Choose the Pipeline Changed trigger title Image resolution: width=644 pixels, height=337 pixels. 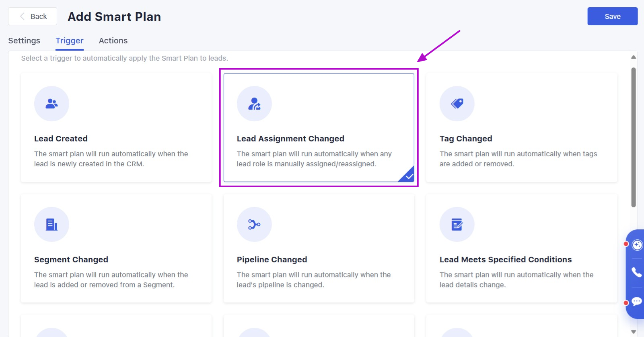pyautogui.click(x=272, y=259)
